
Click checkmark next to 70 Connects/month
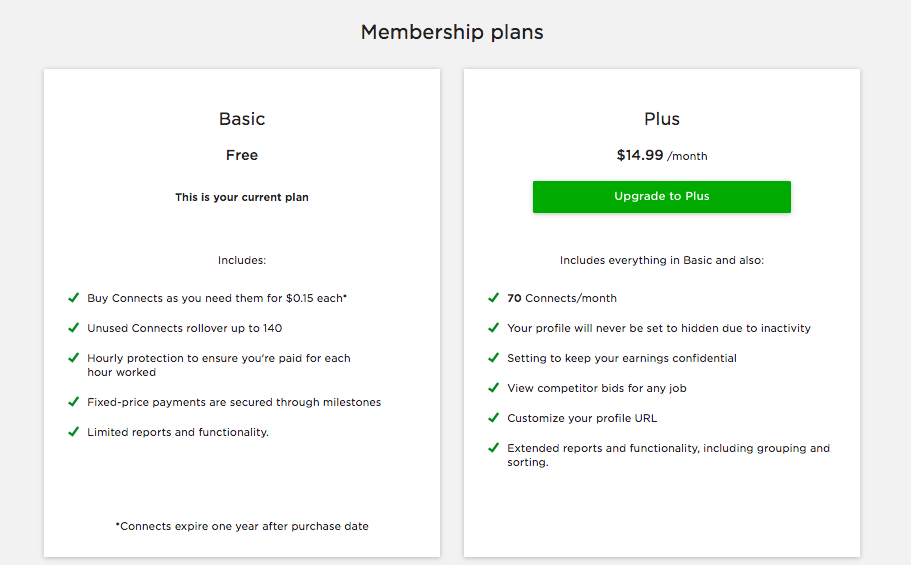[493, 298]
